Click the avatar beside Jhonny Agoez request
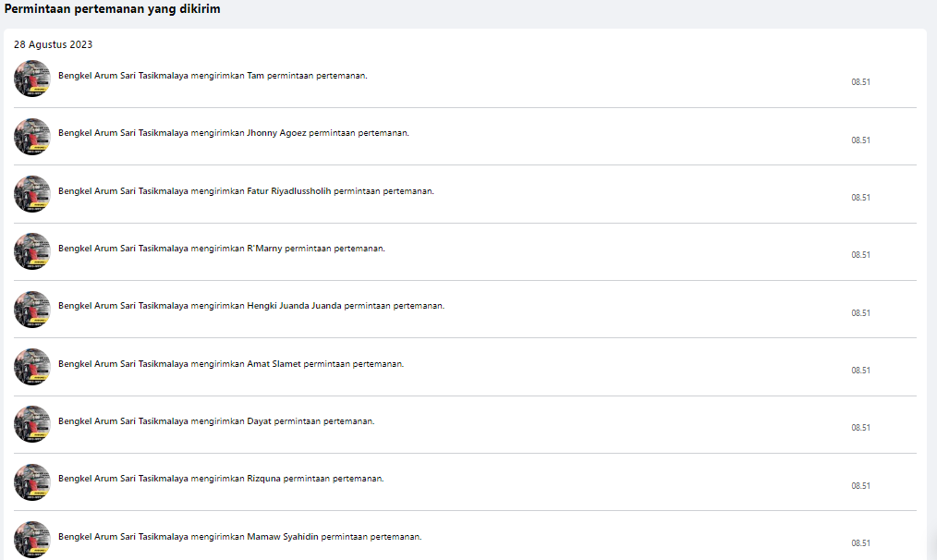Image resolution: width=937 pixels, height=560 pixels. pos(32,136)
